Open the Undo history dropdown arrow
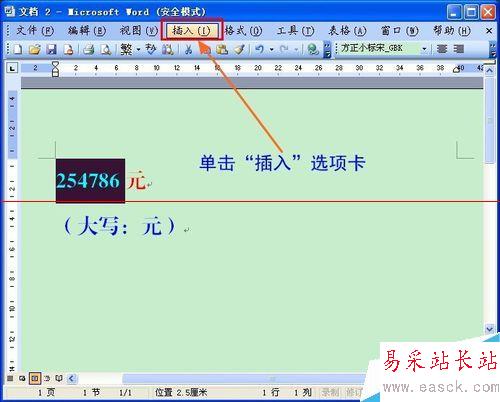This screenshot has width=500, height=402. 272,50
